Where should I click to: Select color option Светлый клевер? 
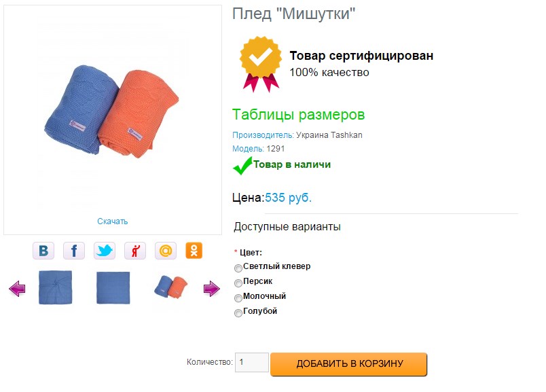point(238,268)
